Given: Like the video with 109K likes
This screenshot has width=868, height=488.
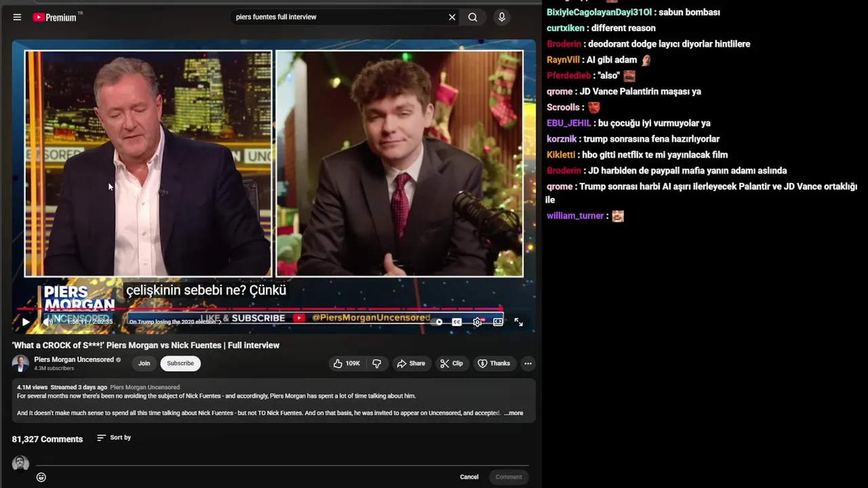Looking at the screenshot, I should pos(347,363).
